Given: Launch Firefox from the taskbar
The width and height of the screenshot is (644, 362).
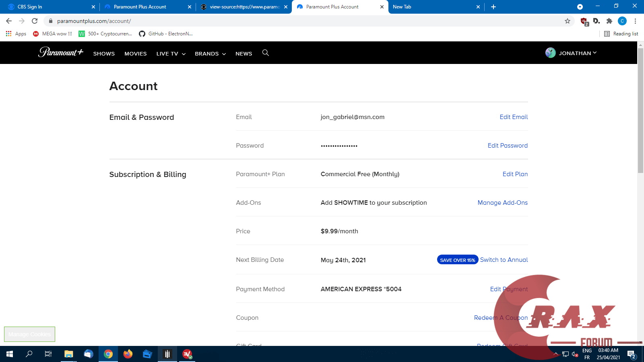Looking at the screenshot, I should pyautogui.click(x=128, y=354).
